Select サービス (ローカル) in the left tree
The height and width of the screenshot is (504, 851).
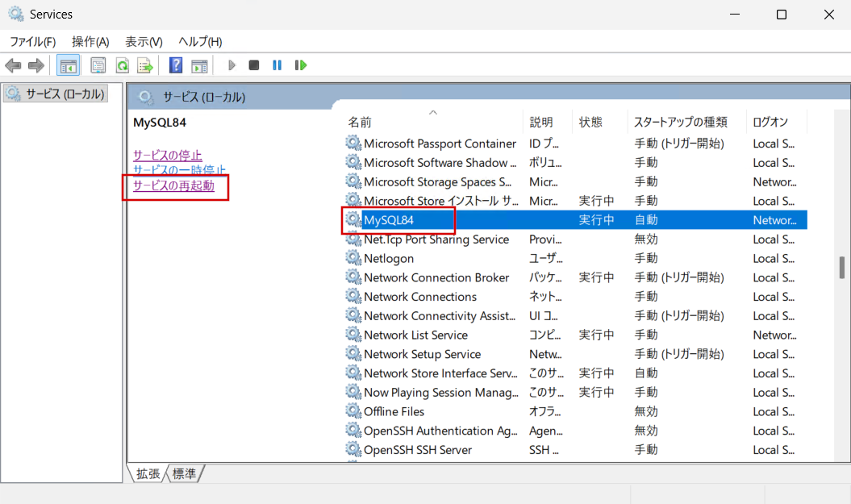pyautogui.click(x=56, y=94)
